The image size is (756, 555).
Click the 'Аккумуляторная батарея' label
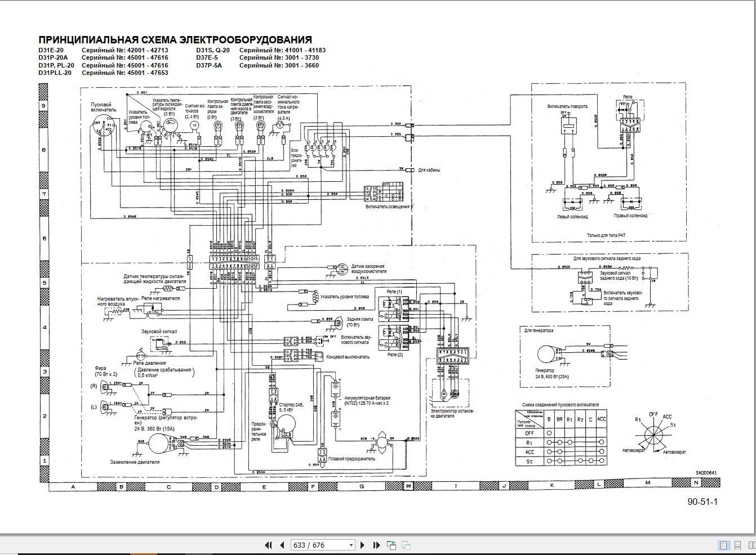coord(367,398)
